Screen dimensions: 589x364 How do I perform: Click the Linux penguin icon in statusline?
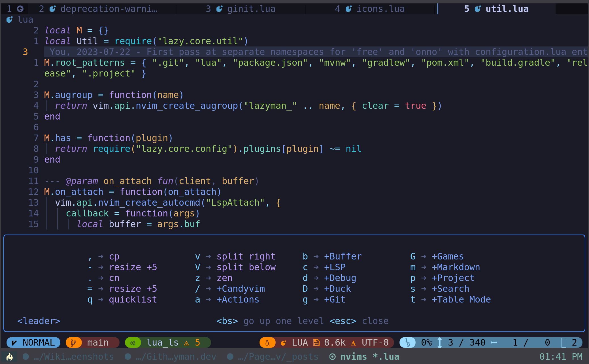click(x=267, y=343)
